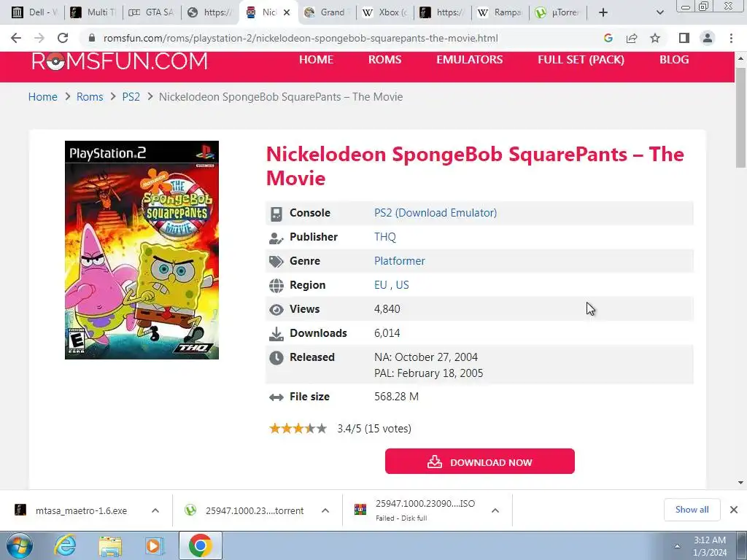Reload the current page

(x=63, y=38)
